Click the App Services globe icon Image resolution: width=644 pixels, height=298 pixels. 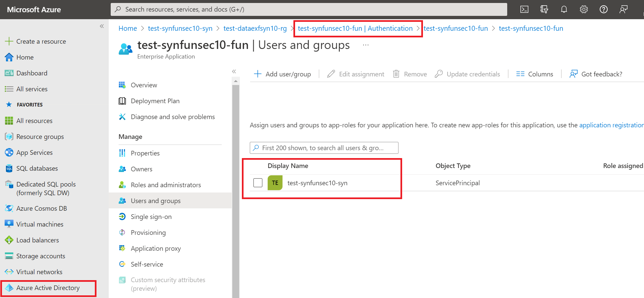point(9,152)
